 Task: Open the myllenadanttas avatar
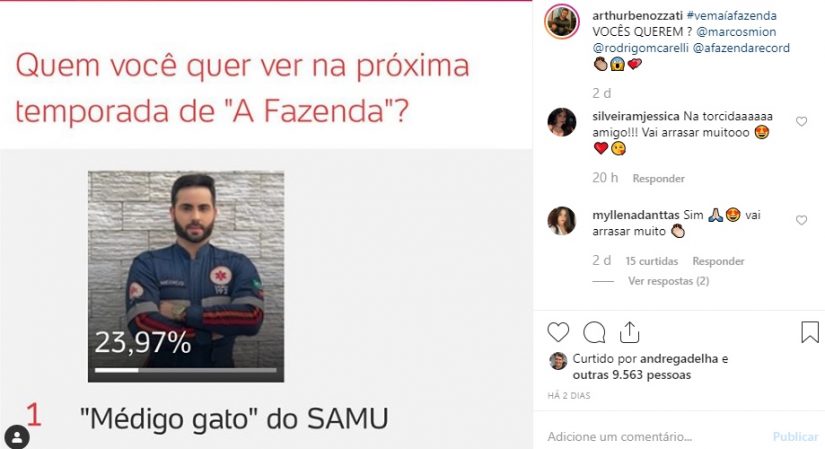click(x=562, y=221)
